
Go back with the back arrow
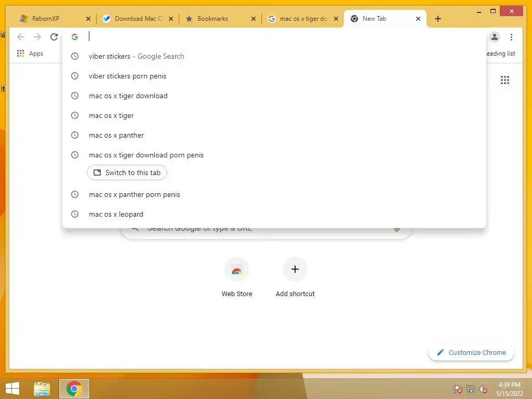[x=21, y=37]
